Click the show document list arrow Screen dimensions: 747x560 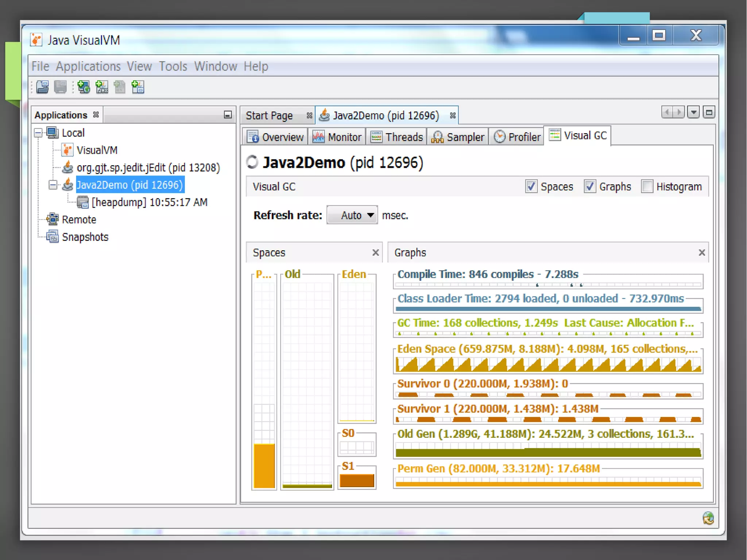pyautogui.click(x=693, y=112)
